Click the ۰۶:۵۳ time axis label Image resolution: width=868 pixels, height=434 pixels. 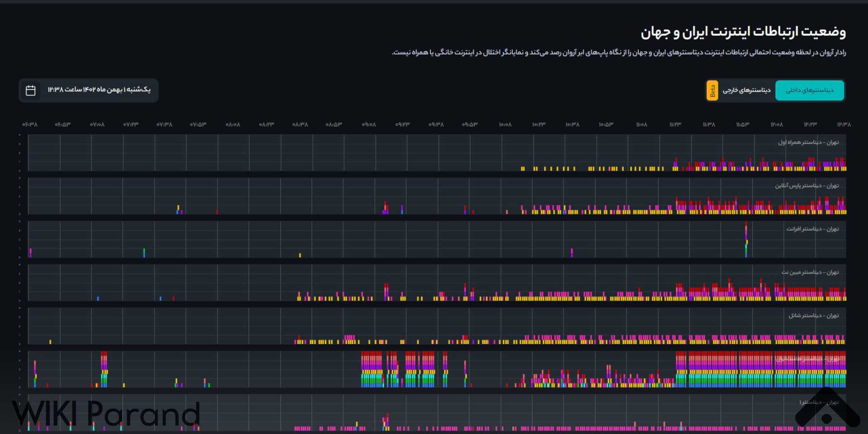(x=63, y=124)
